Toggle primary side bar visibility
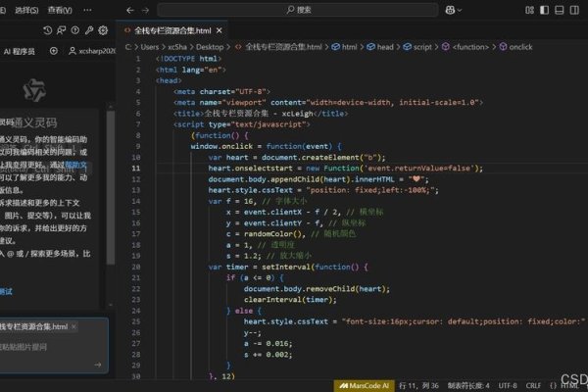Image resolution: width=588 pixels, height=392 pixels. pyautogui.click(x=544, y=10)
